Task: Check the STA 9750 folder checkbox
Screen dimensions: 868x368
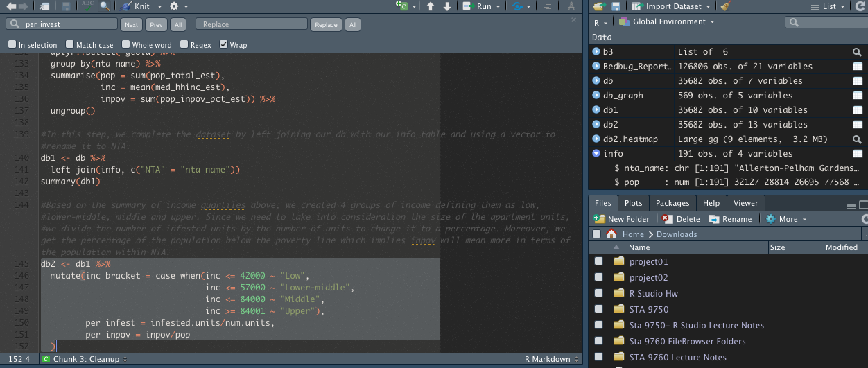Action: [x=598, y=310]
